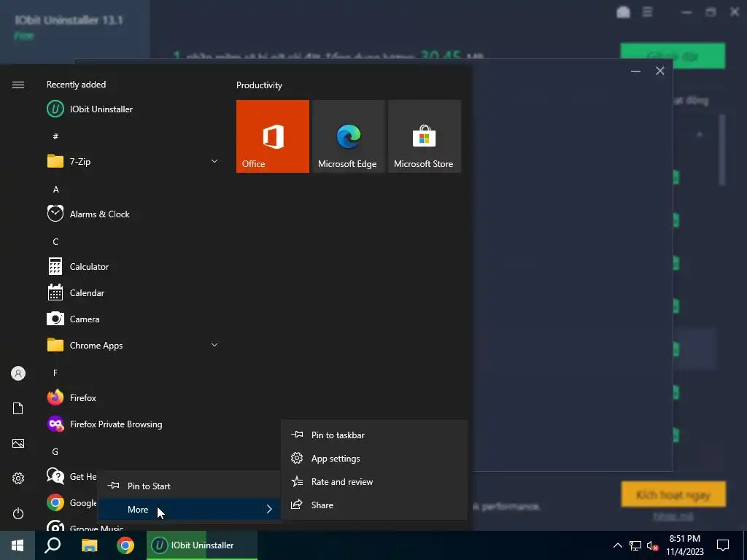Open Pictures from Start sidebar

(18, 443)
